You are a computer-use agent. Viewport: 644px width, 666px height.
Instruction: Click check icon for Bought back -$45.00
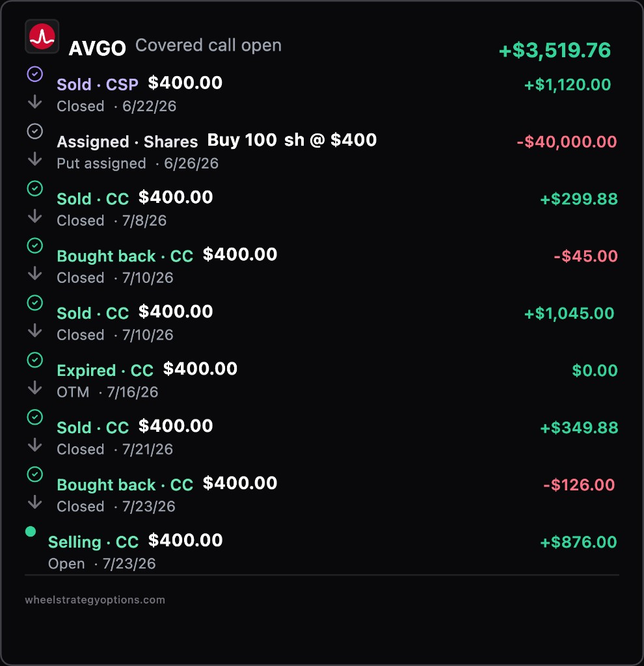(35, 245)
